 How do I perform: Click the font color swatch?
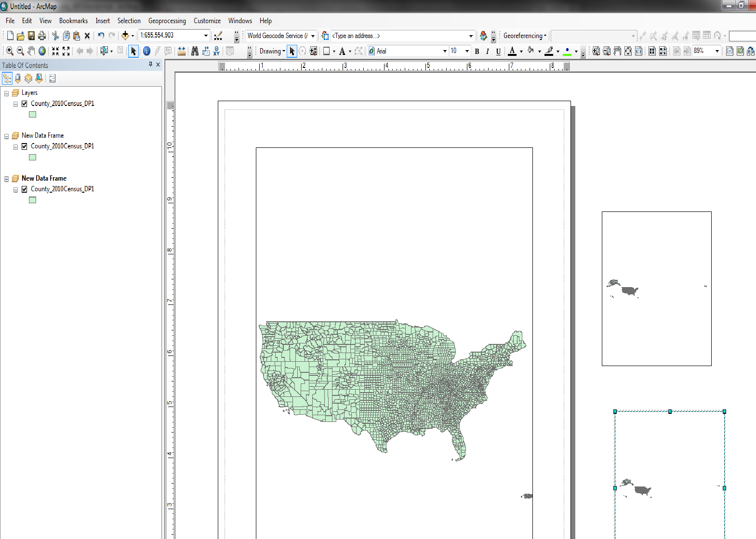tap(512, 51)
